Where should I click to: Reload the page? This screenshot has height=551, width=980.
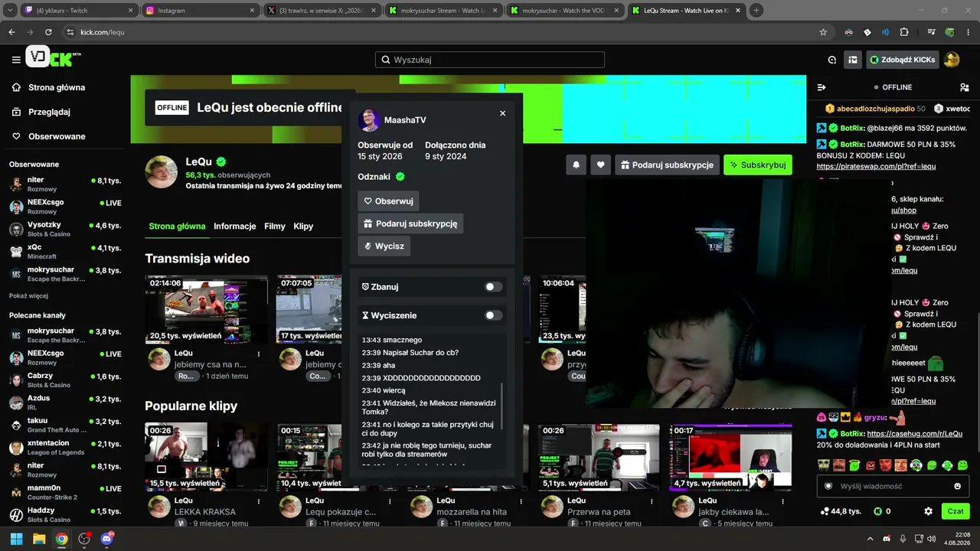click(x=48, y=32)
